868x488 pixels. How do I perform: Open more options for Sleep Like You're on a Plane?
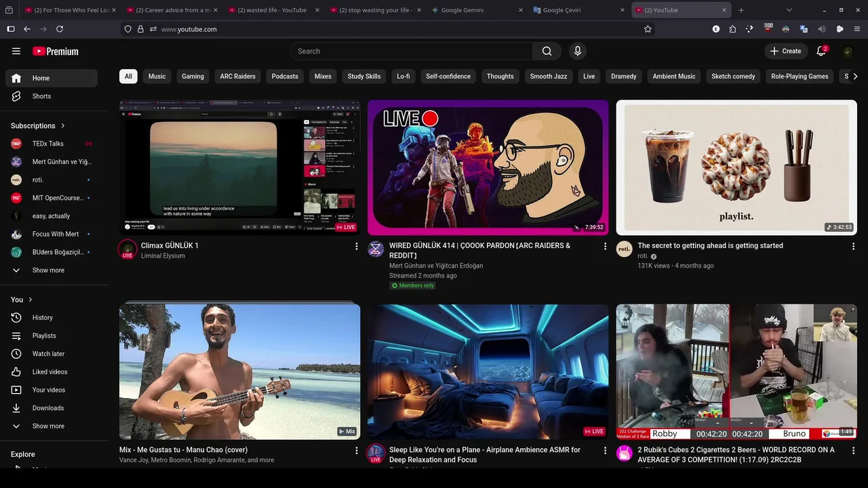pos(605,450)
